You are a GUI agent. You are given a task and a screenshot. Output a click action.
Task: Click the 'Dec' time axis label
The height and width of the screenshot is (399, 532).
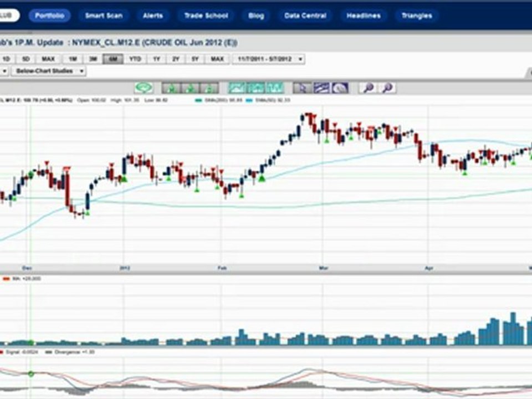27,268
